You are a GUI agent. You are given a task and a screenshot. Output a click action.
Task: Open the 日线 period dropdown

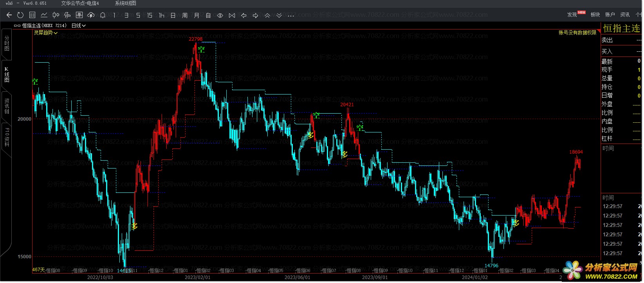click(x=78, y=25)
